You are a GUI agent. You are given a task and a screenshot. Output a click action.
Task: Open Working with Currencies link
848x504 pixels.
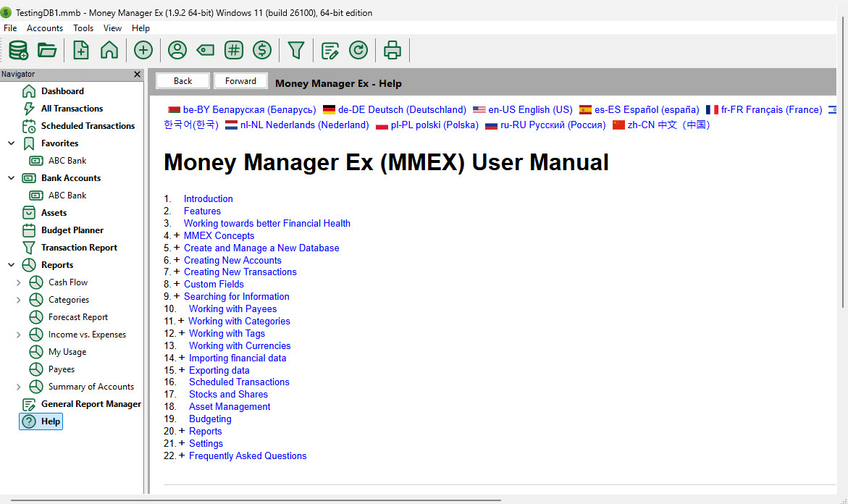pyautogui.click(x=240, y=345)
